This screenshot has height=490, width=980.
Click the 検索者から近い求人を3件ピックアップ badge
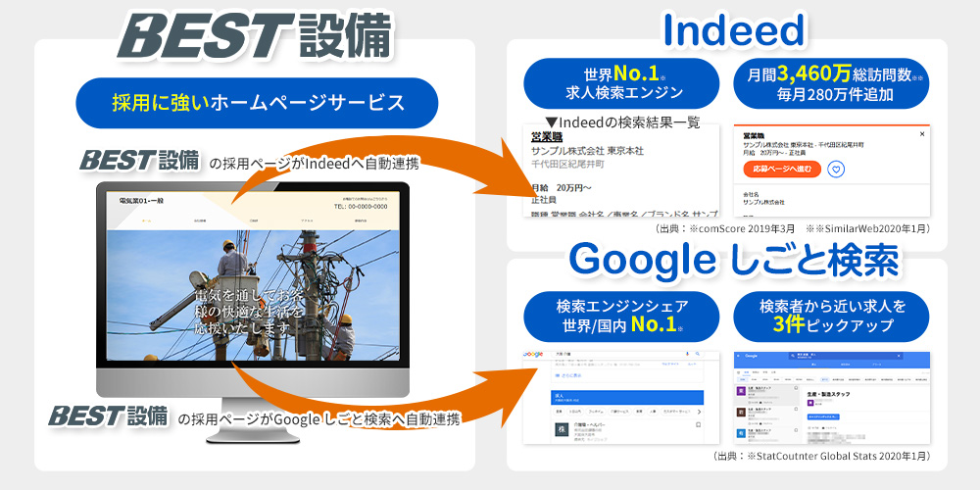[x=831, y=317]
